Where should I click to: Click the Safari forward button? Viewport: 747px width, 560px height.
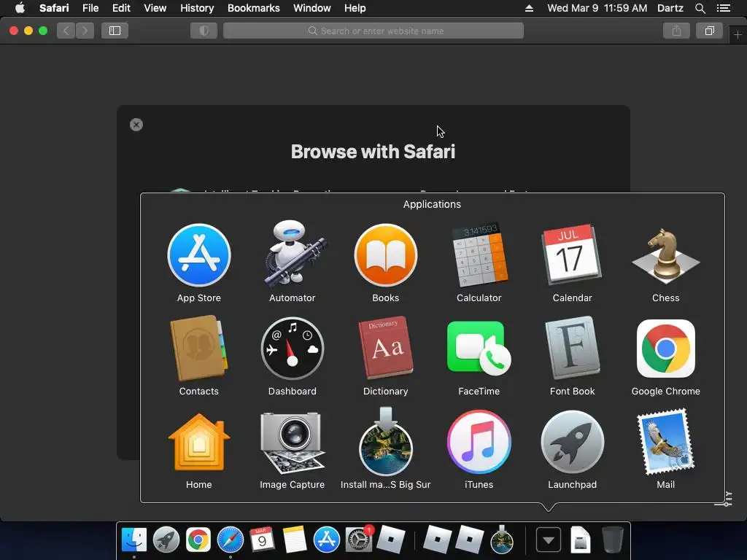(85, 31)
